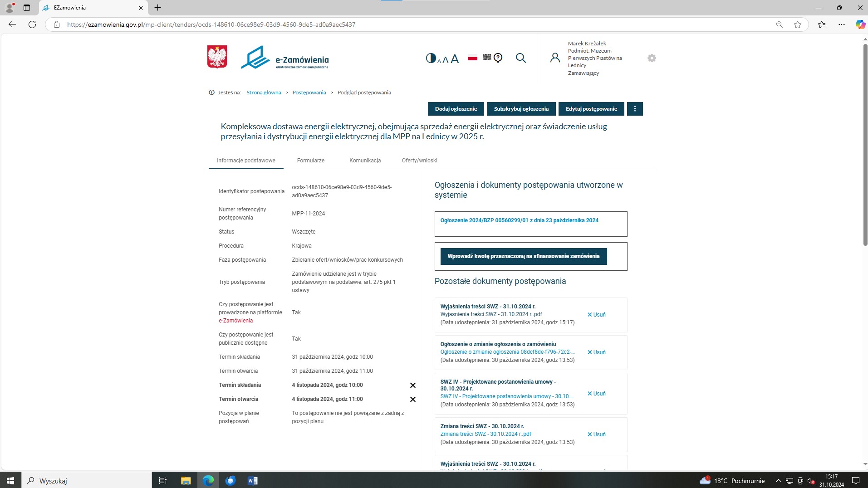Remove the new Termin otwarcia 4 listopada
The image size is (868, 488).
pos(412,399)
